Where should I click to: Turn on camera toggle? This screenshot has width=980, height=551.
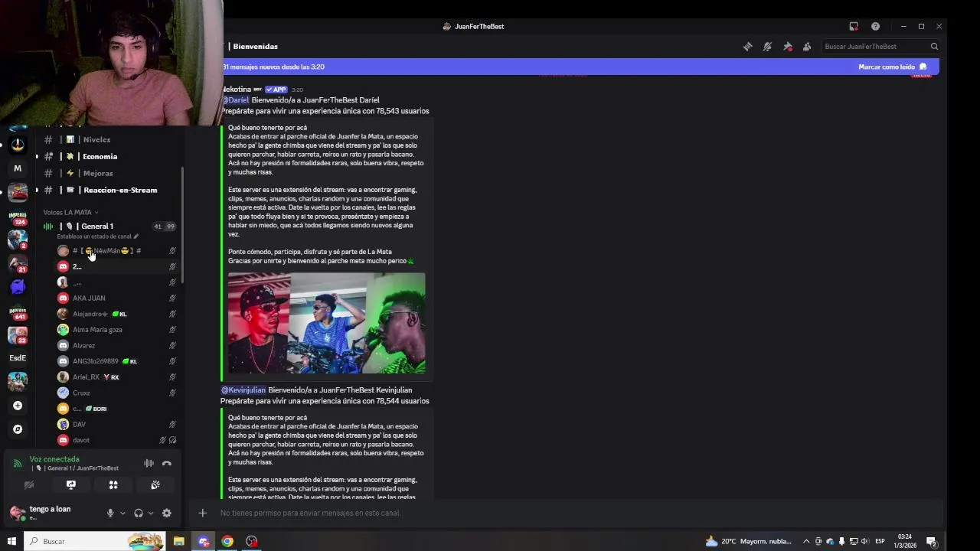click(x=29, y=484)
